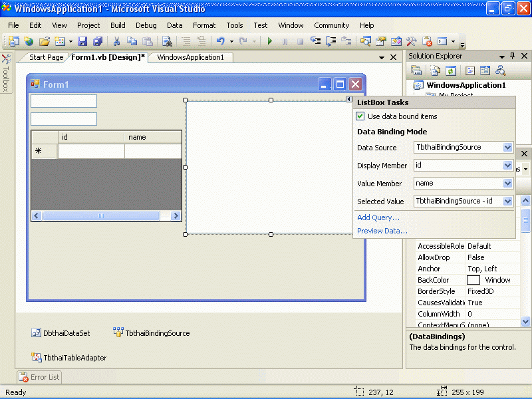The width and height of the screenshot is (532, 399).
Task: Click View Class Diagram icon in Solution Explorer
Action: tap(501, 70)
